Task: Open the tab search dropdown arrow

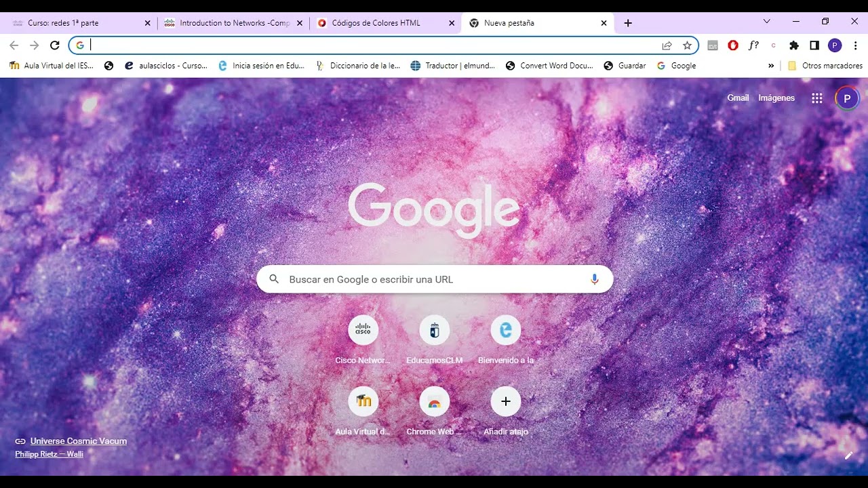Action: pyautogui.click(x=767, y=22)
